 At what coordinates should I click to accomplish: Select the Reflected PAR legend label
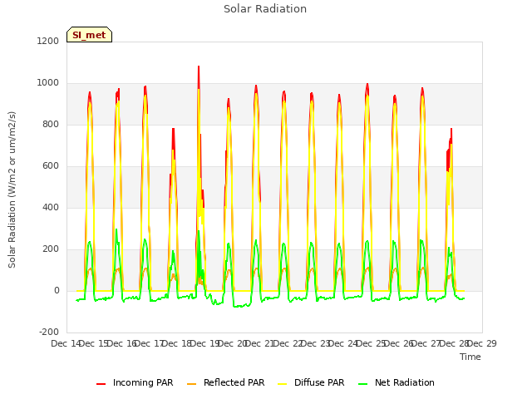(234, 382)
